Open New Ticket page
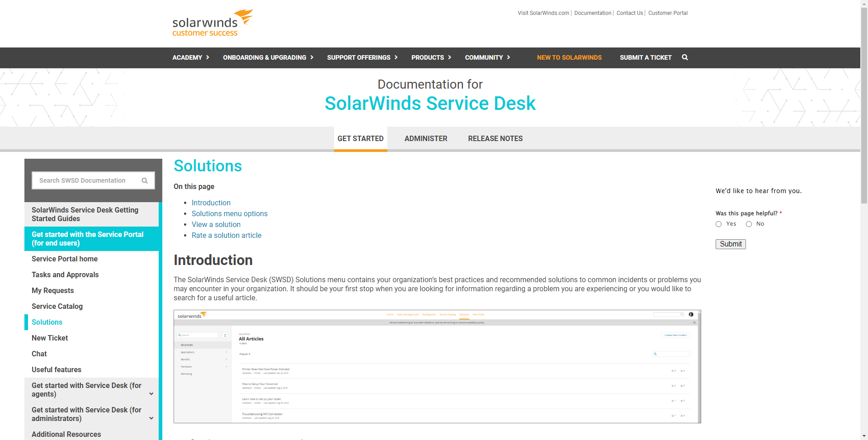The image size is (868, 440). point(50,338)
